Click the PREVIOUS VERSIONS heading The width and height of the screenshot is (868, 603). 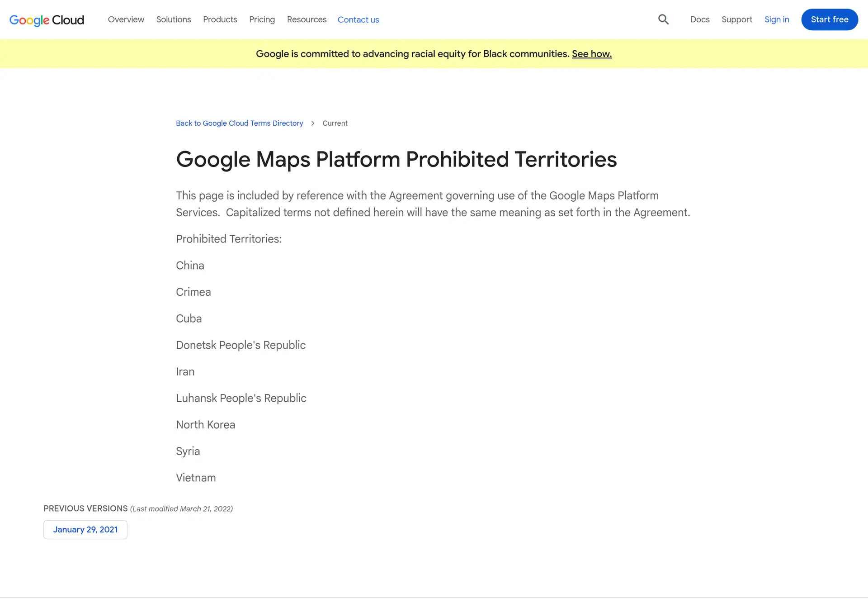click(85, 508)
